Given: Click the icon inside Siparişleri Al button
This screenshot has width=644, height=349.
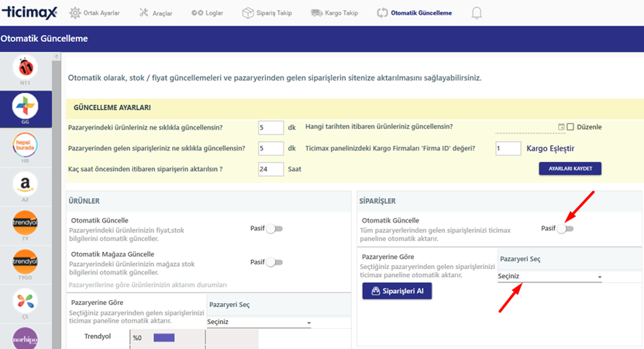Looking at the screenshot, I should click(375, 291).
